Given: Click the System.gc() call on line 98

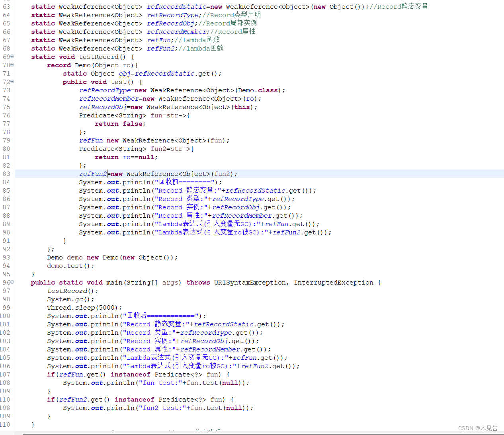Looking at the screenshot, I should [x=72, y=299].
